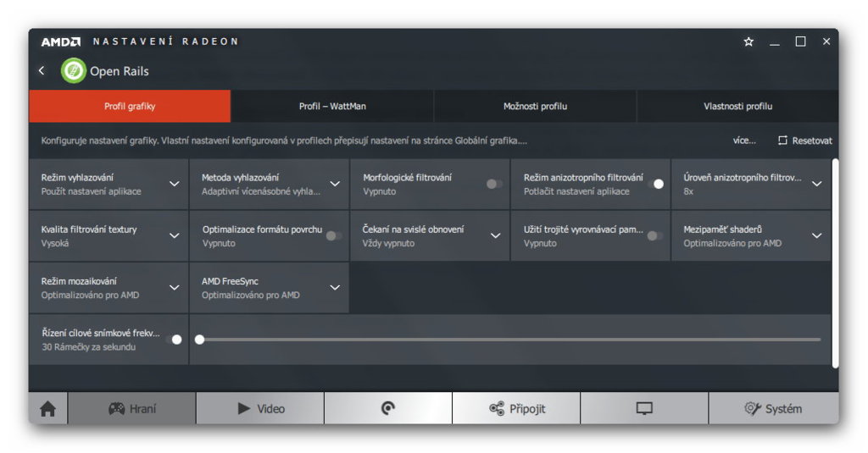Open the Připojit tab
Image resolution: width=868 pixels, height=453 pixels.
coord(516,409)
